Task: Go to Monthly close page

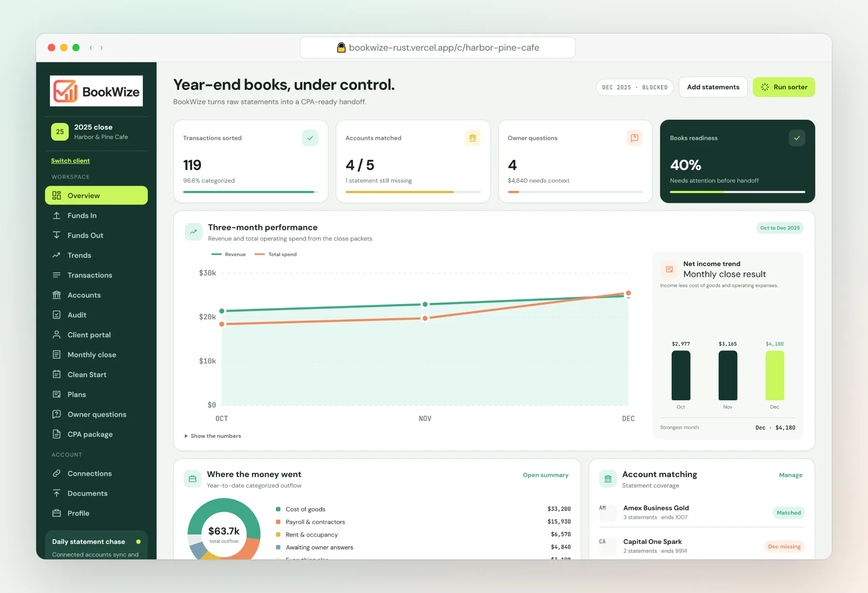Action: 96,355
